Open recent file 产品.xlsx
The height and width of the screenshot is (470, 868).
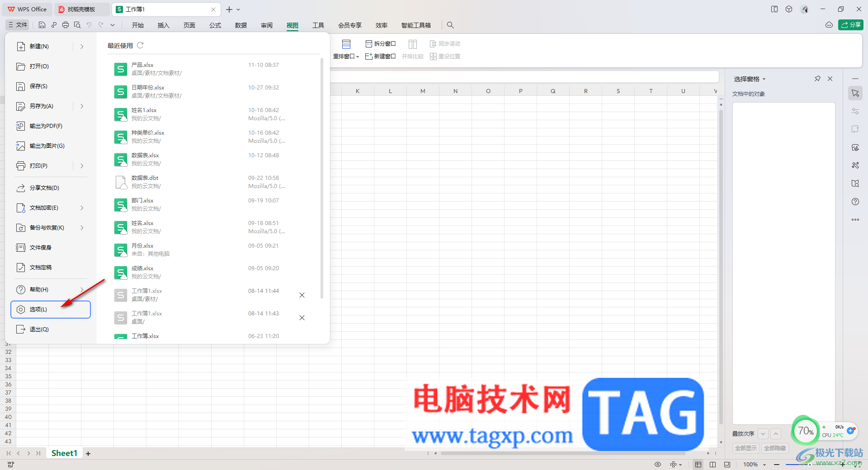pos(212,69)
